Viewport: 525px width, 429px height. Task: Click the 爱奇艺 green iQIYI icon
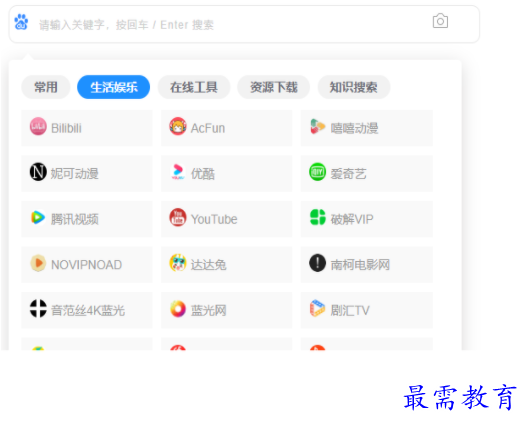pos(317,172)
